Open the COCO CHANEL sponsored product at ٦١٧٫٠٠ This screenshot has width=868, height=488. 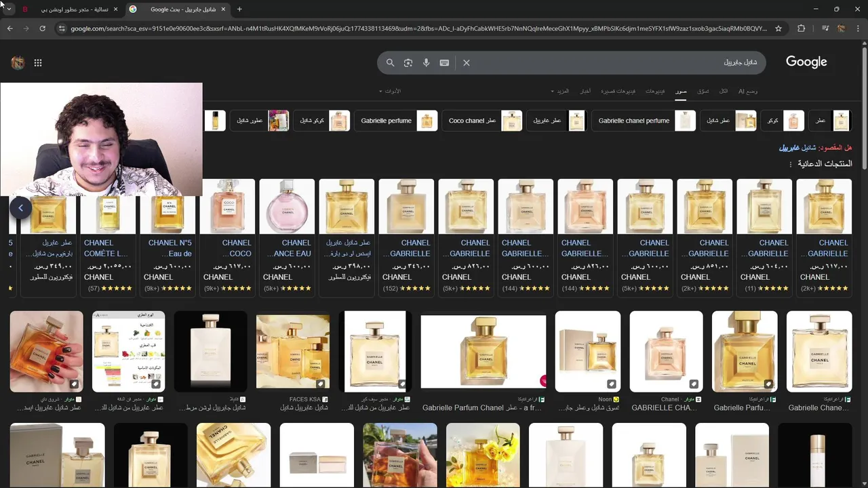227,237
